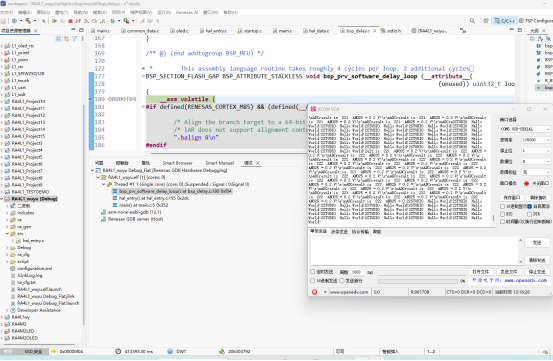Click the Suspend debug button
The width and height of the screenshot is (553, 361).
point(62,21)
